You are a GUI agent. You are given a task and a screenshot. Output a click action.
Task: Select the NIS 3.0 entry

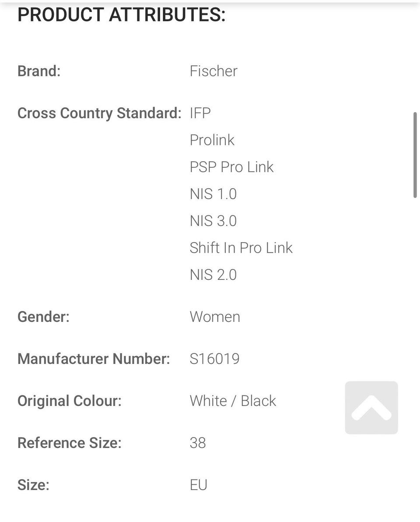pyautogui.click(x=213, y=221)
